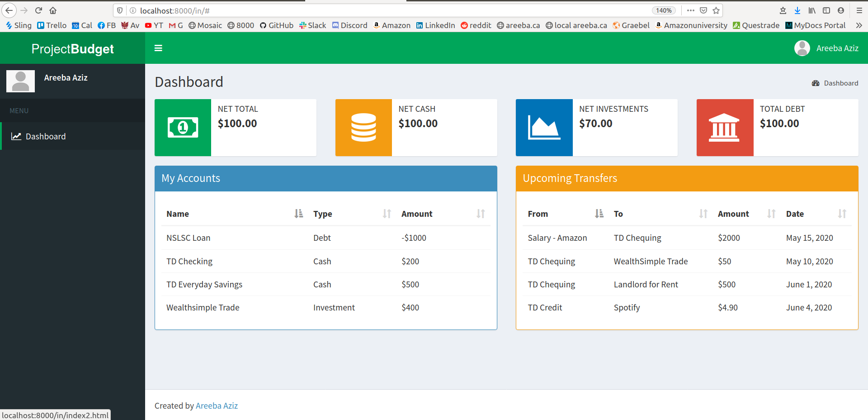Open reddit bookmark
Screen dimensions: 868x420
476,25
